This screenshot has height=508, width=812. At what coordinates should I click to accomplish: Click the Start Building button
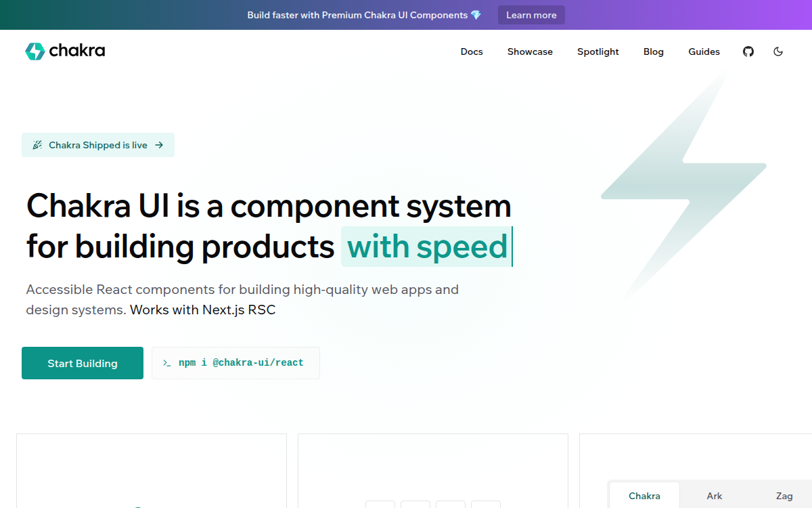(x=83, y=363)
